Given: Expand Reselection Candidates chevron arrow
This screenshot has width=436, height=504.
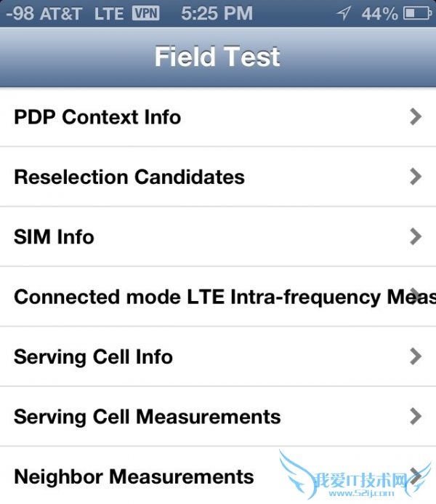Looking at the screenshot, I should click(x=416, y=176).
